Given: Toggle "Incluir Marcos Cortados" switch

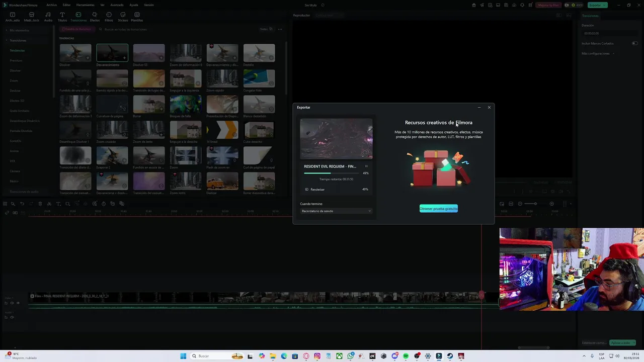Looking at the screenshot, I should point(634,43).
